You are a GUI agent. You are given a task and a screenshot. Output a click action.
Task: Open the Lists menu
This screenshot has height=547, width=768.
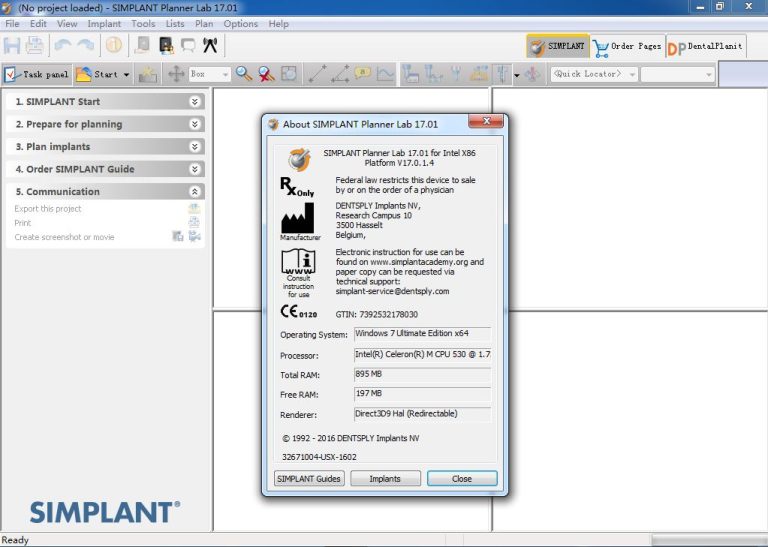174,24
